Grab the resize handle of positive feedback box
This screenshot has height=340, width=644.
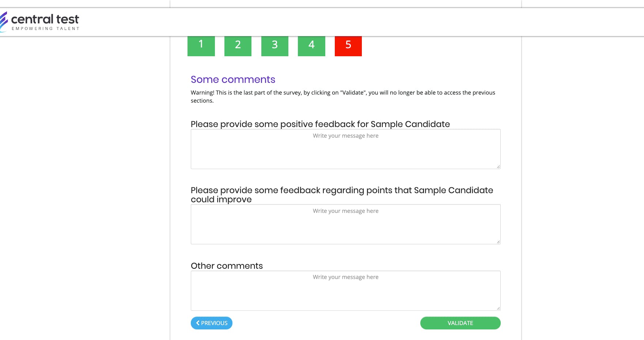498,167
